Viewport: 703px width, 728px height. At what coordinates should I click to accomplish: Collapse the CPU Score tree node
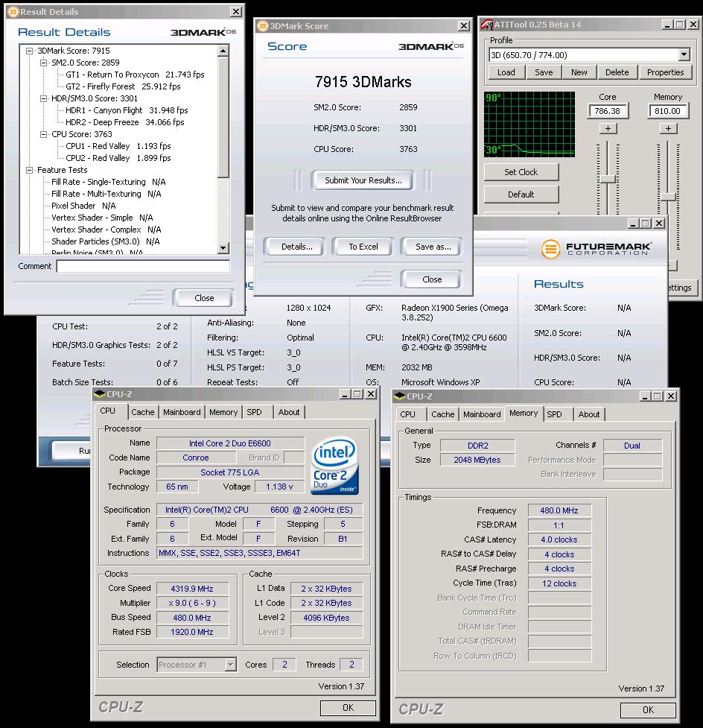44,134
